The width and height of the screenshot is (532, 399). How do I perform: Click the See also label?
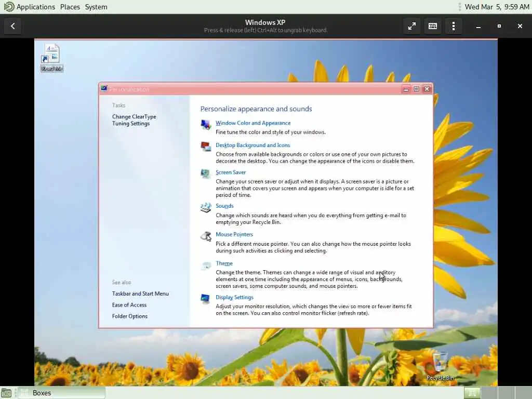[x=122, y=282]
